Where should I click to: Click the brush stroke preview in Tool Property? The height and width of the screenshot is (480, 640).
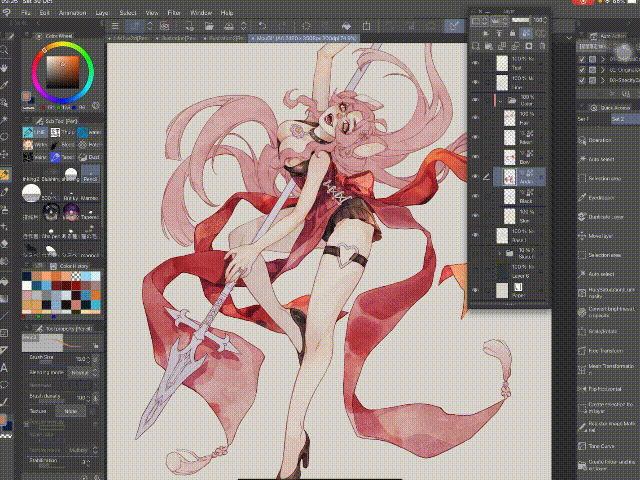[61, 343]
